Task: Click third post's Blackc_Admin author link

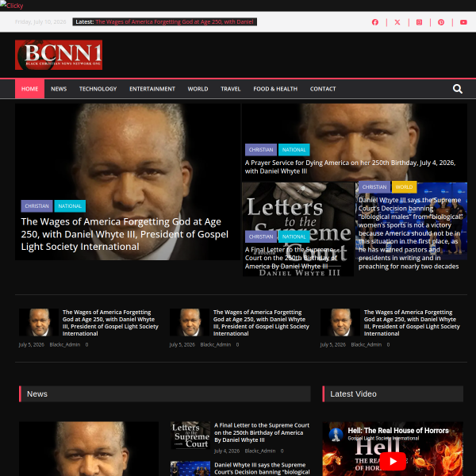Action: [x=367, y=344]
